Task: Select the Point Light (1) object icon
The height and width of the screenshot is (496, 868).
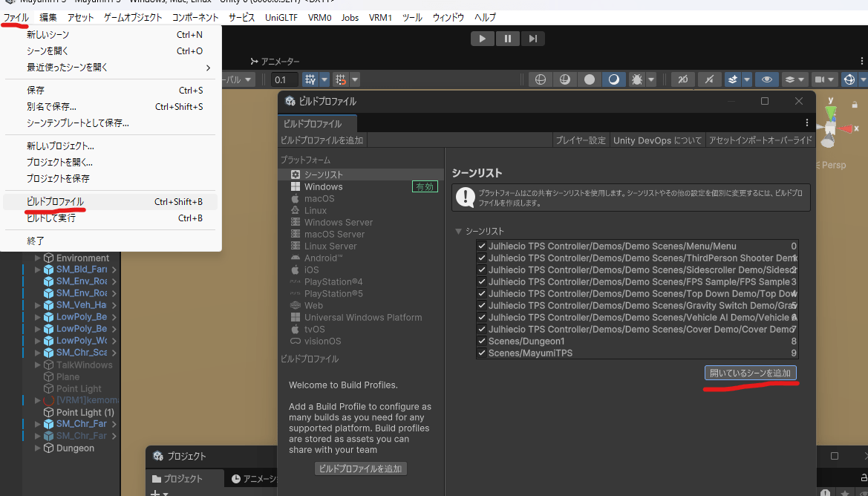Action: [49, 412]
